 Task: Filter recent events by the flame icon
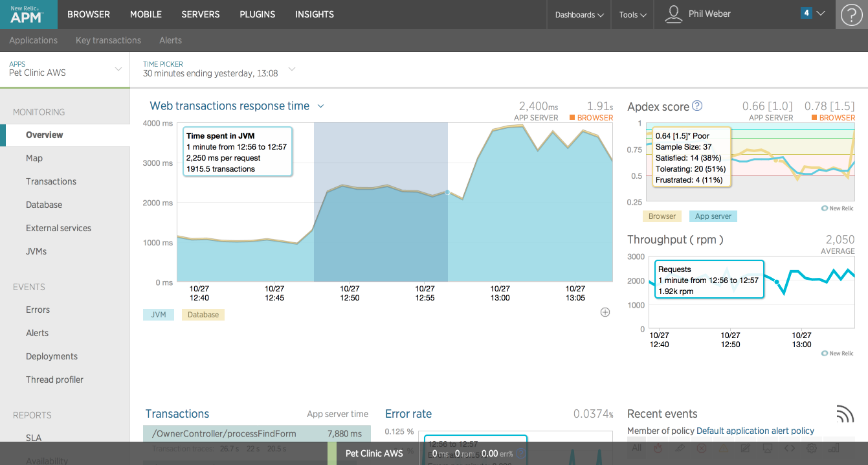coord(658,448)
